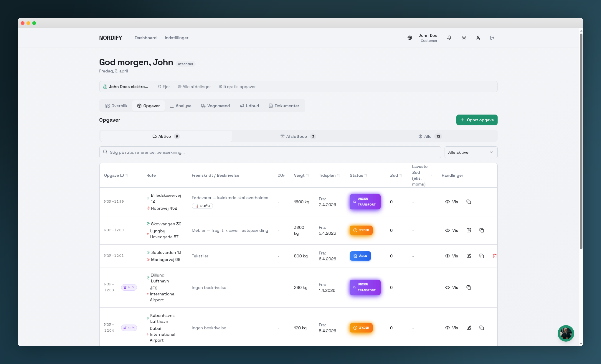Switch to Analyse tab

coord(180,106)
